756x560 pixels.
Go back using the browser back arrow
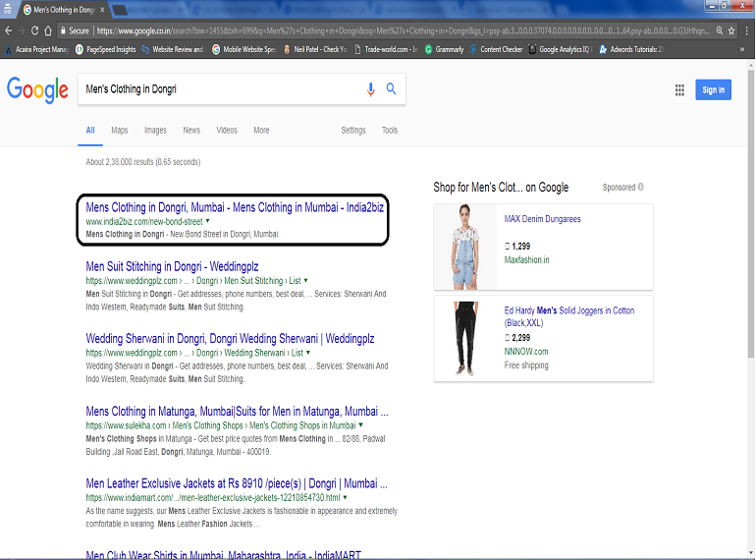tap(8, 30)
